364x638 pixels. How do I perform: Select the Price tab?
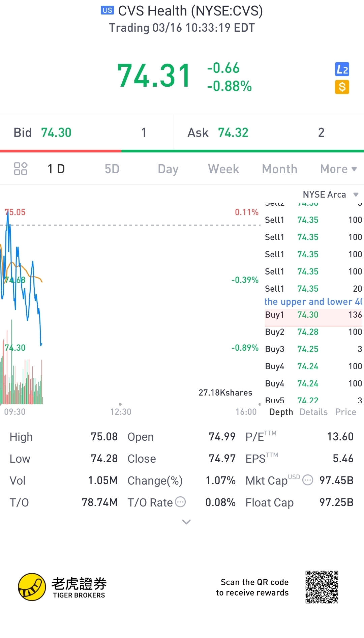(345, 412)
